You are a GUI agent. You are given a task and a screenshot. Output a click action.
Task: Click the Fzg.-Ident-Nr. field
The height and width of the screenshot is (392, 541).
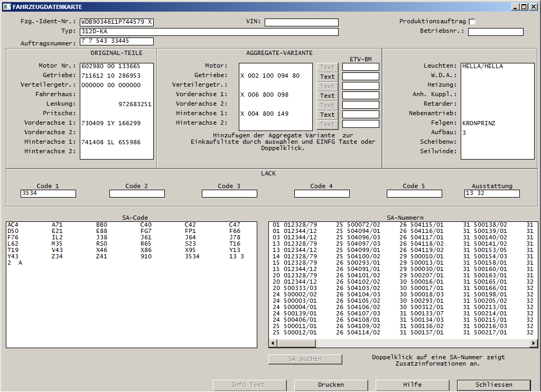pos(117,22)
